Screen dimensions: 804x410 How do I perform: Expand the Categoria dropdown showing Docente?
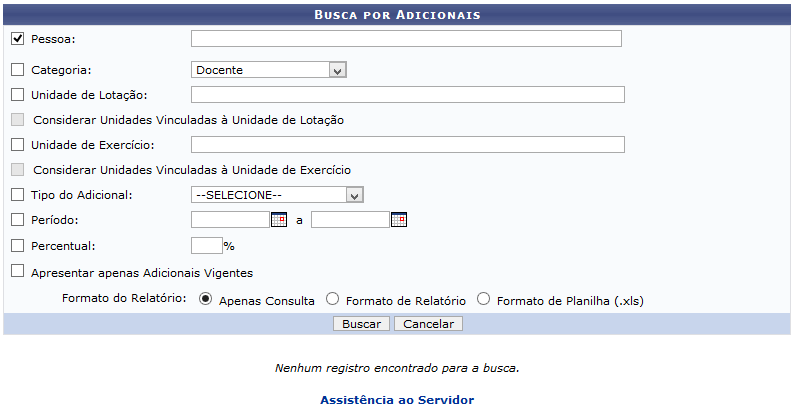(269, 70)
